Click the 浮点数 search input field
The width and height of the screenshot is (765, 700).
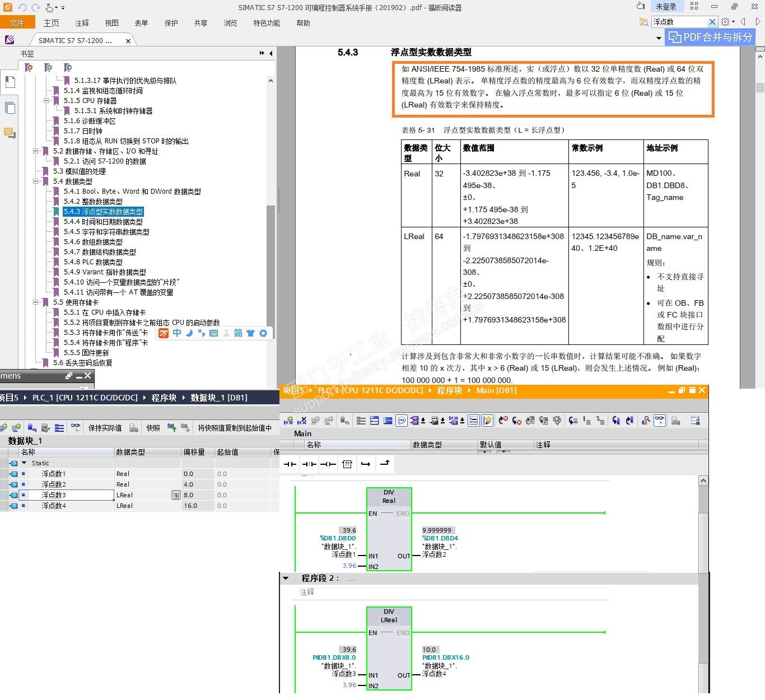pos(679,22)
